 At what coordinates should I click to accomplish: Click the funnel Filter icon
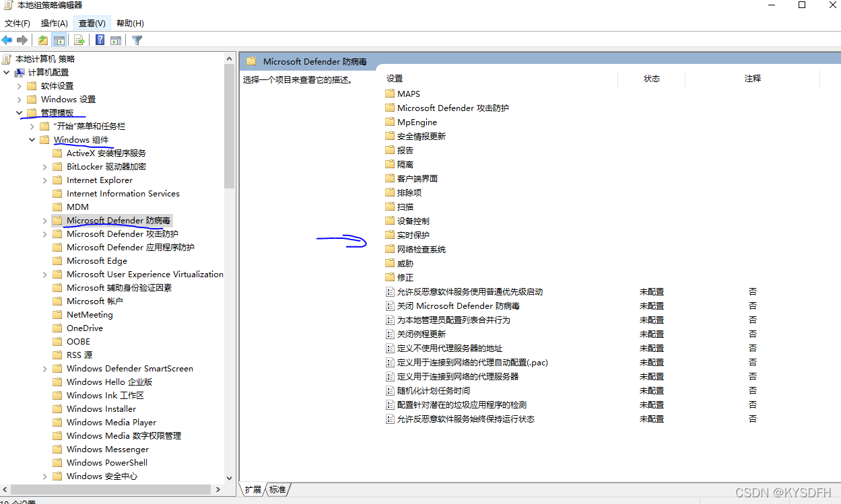[x=137, y=40]
